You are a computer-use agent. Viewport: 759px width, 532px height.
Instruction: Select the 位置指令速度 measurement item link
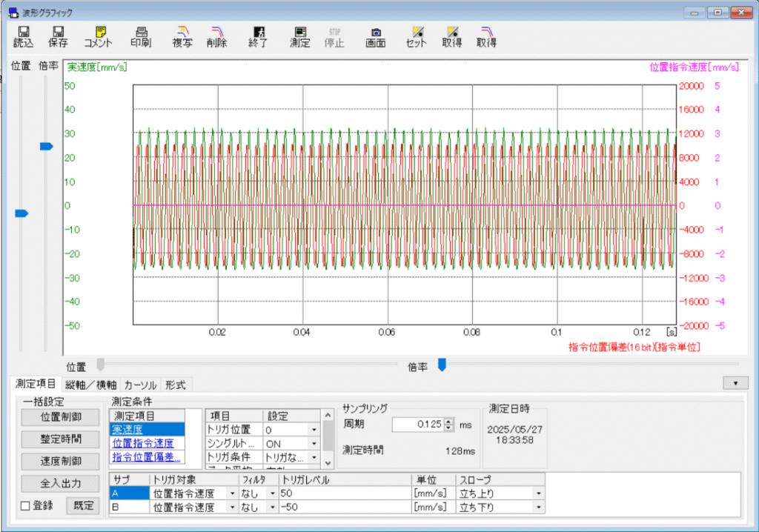pos(142,443)
